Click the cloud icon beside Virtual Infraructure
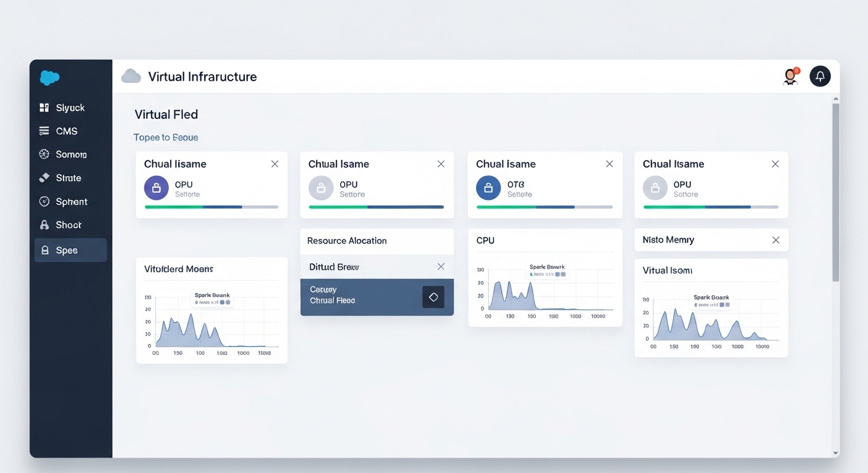This screenshot has height=473, width=868. 131,76
